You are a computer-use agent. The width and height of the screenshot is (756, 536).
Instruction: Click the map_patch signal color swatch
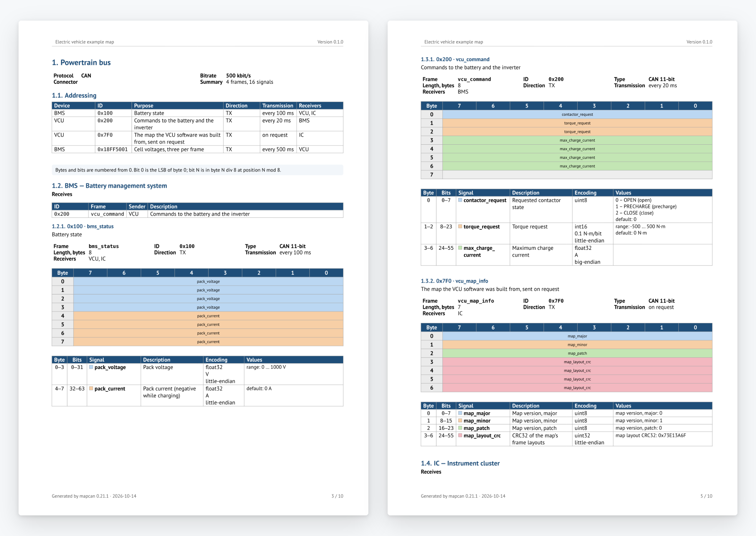(460, 428)
